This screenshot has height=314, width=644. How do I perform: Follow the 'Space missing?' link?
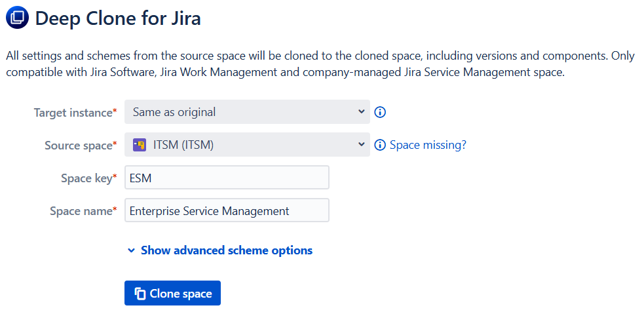tap(428, 145)
